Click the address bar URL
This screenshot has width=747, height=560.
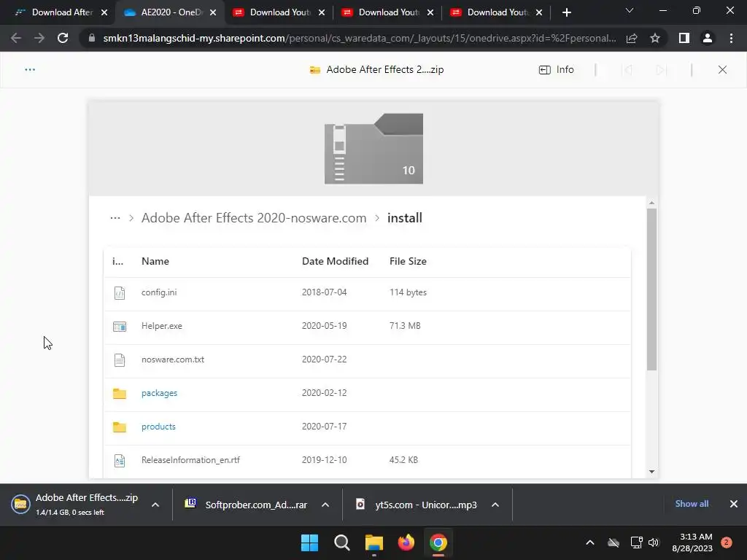point(360,38)
